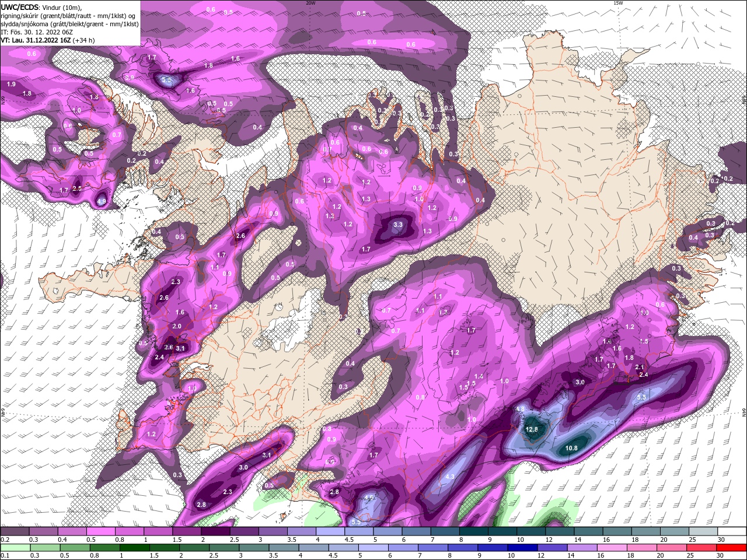Select the 4.3 value on the map

click(x=450, y=477)
